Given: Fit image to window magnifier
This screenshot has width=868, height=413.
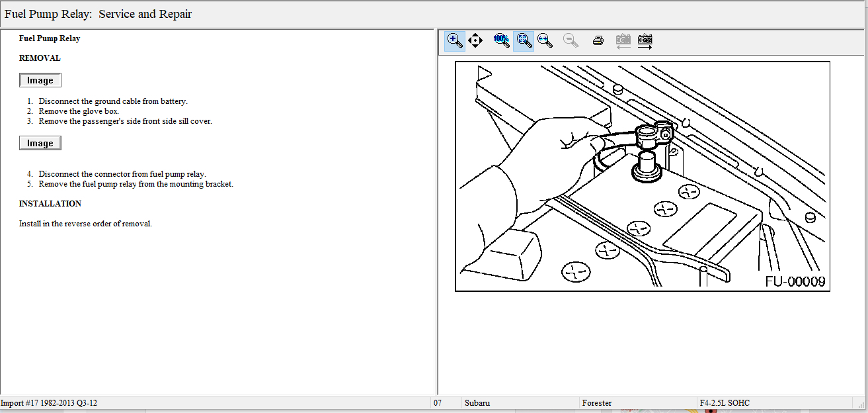Looking at the screenshot, I should tap(524, 40).
